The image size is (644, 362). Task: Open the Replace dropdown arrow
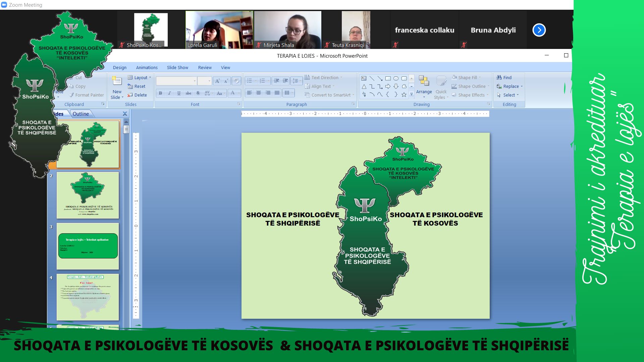coord(522,86)
